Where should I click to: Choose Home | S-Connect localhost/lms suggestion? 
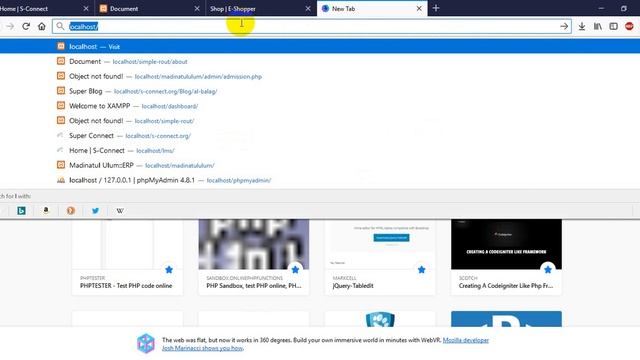click(320, 151)
